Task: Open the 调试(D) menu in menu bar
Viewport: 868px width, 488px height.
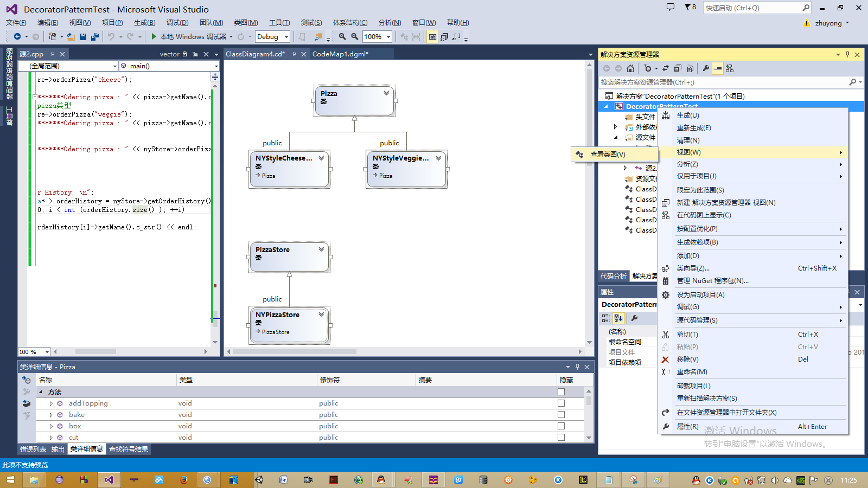Action: point(177,23)
